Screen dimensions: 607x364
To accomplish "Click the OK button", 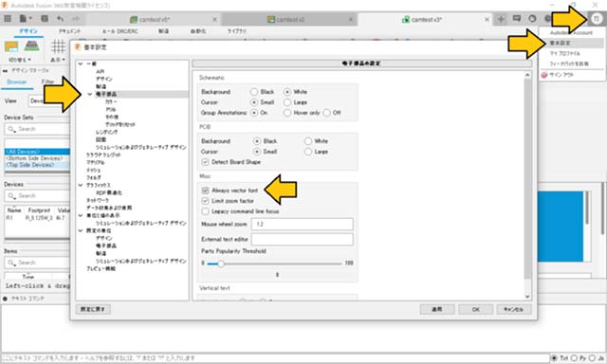I will pyautogui.click(x=476, y=309).
